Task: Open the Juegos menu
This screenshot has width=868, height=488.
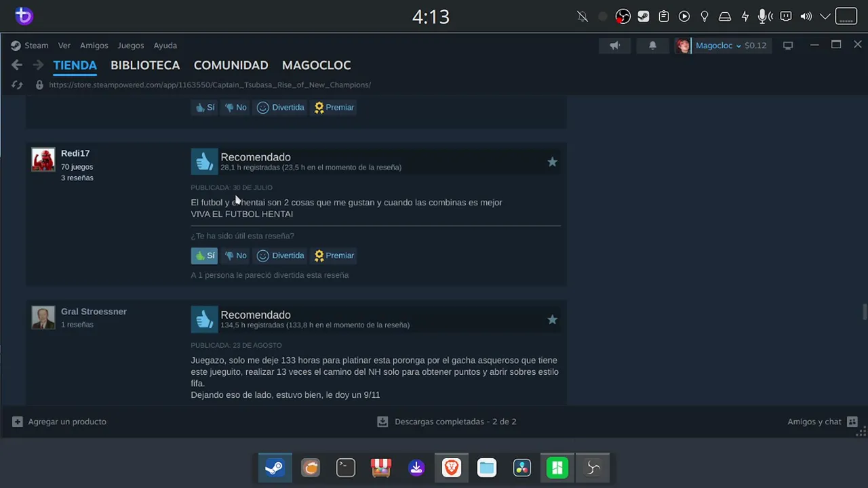Action: [131, 45]
